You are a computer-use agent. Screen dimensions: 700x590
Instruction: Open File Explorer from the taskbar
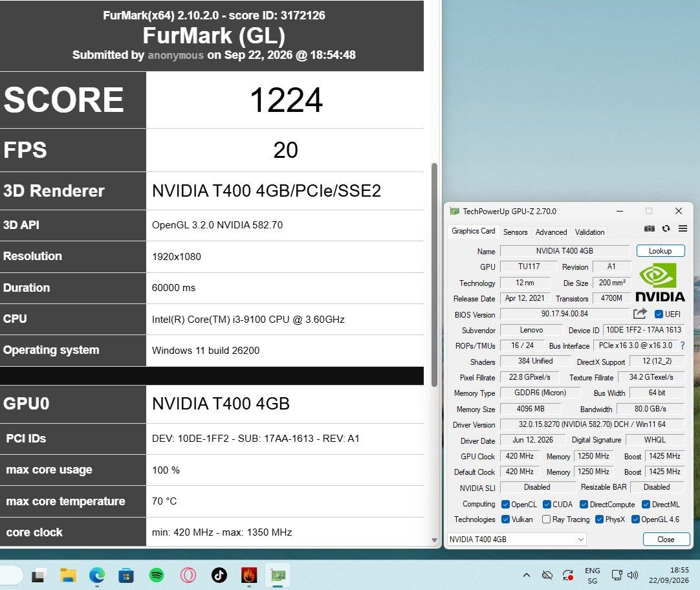[68, 576]
